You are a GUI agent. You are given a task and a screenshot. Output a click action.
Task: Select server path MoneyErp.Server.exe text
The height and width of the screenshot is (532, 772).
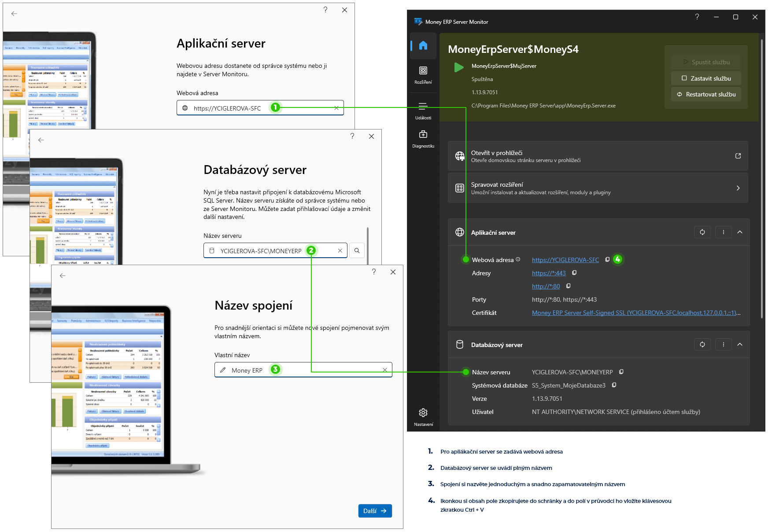(x=543, y=106)
